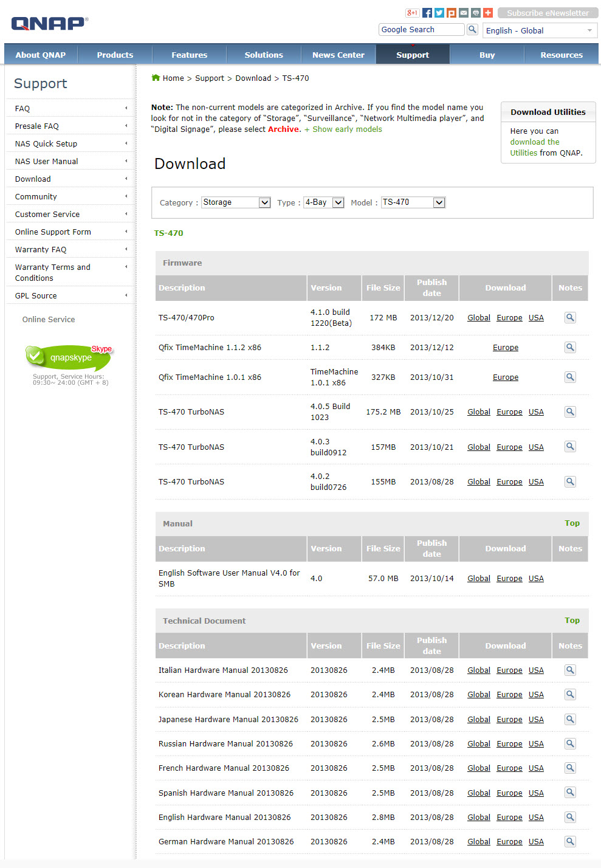Image resolution: width=601 pixels, height=868 pixels.
Task: Open notes for TS-470/470Pro 4.1.0 firmware
Action: (570, 317)
